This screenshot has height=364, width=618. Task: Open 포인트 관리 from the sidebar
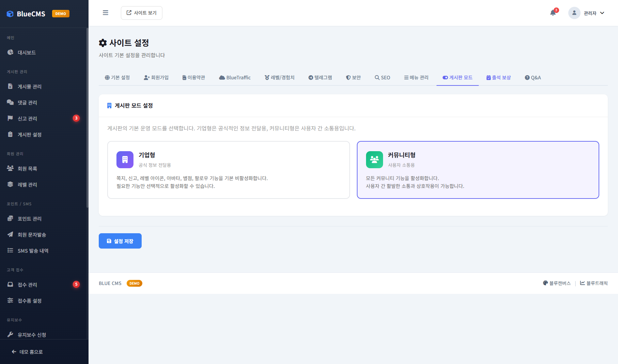(29, 218)
